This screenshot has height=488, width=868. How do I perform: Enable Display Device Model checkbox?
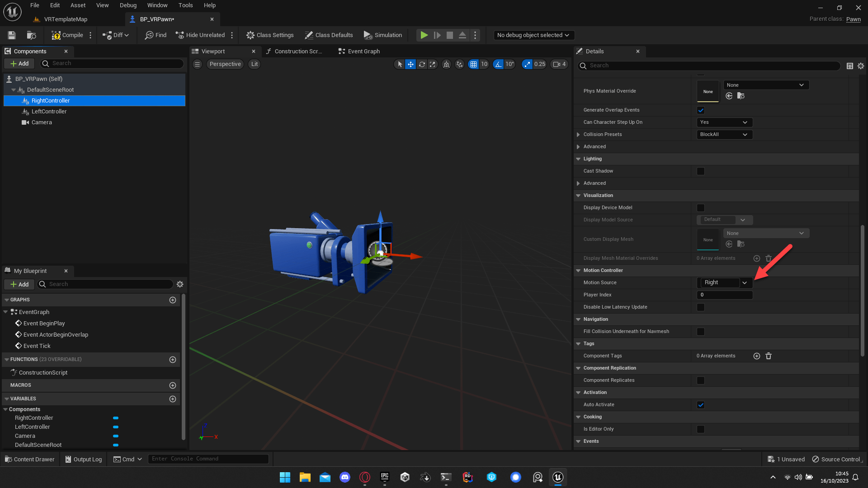[x=701, y=208]
